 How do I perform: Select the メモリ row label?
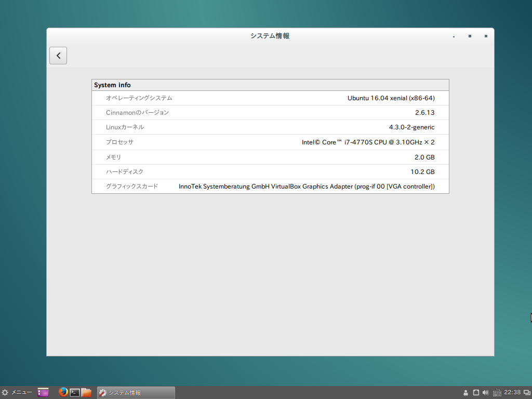[x=113, y=157]
